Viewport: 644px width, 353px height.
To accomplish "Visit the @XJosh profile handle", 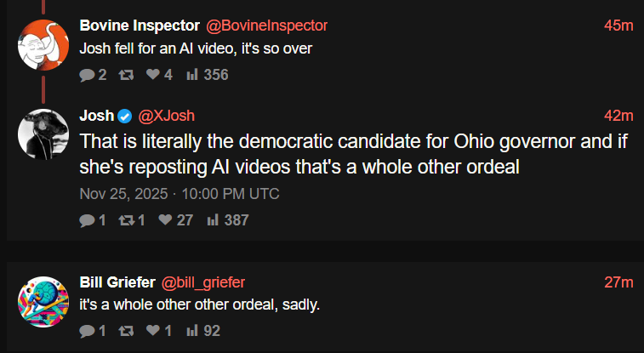I will point(172,116).
